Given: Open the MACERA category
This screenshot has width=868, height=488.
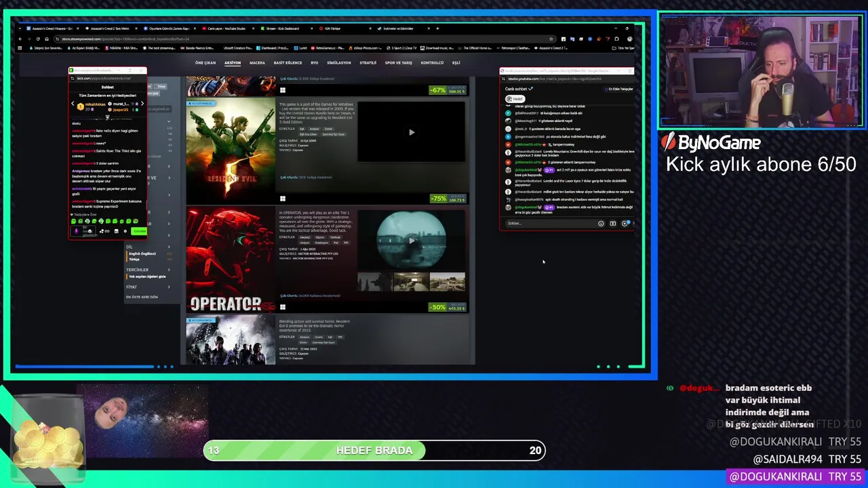Looking at the screenshot, I should click(257, 62).
